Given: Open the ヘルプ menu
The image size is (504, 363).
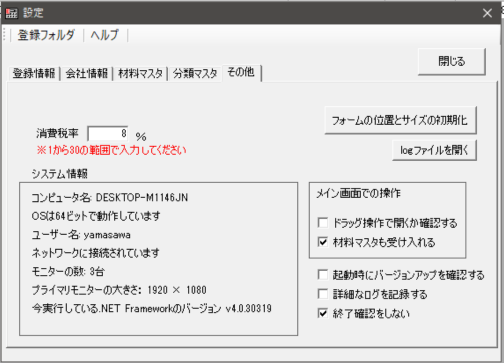Looking at the screenshot, I should [x=105, y=35].
